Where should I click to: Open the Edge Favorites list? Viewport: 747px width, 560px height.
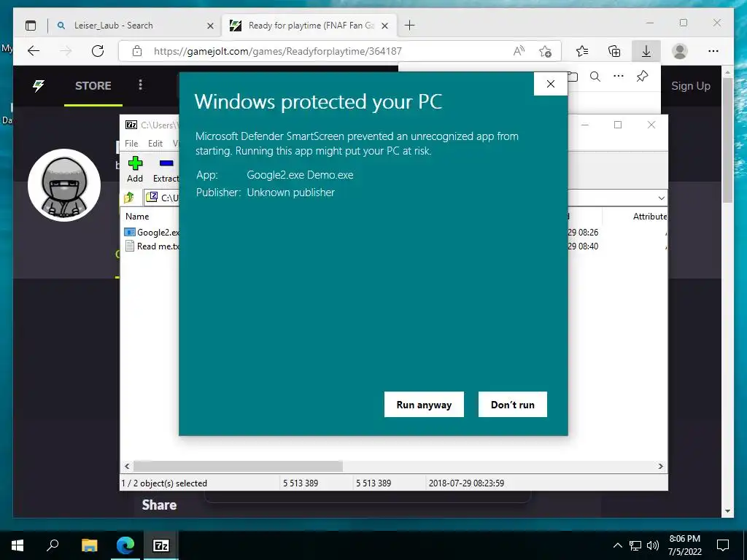tap(582, 51)
